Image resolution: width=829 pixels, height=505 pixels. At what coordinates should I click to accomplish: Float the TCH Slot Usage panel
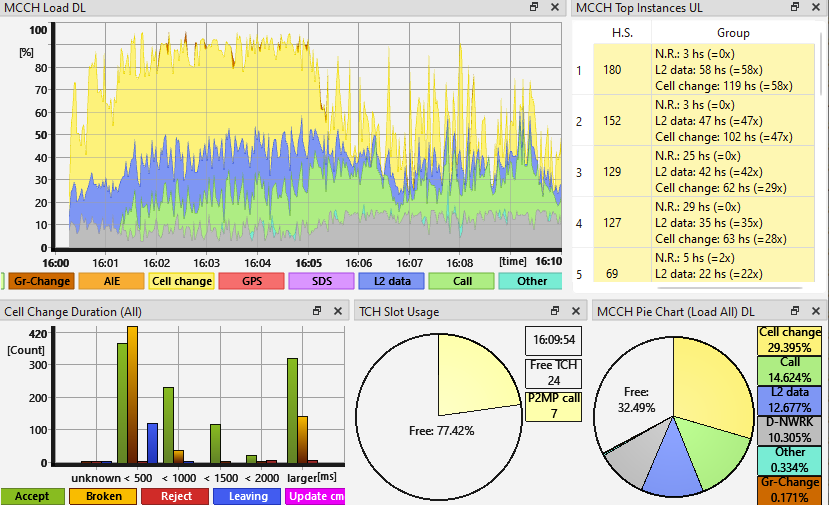click(556, 312)
